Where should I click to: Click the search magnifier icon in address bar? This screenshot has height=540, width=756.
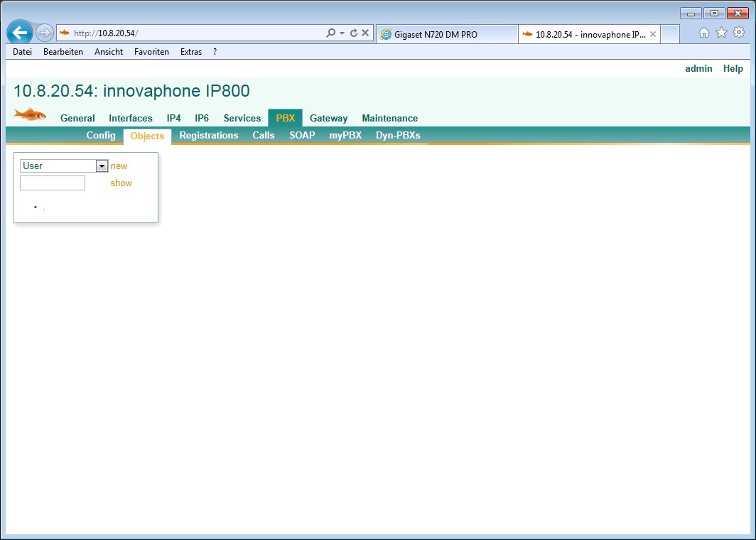330,33
